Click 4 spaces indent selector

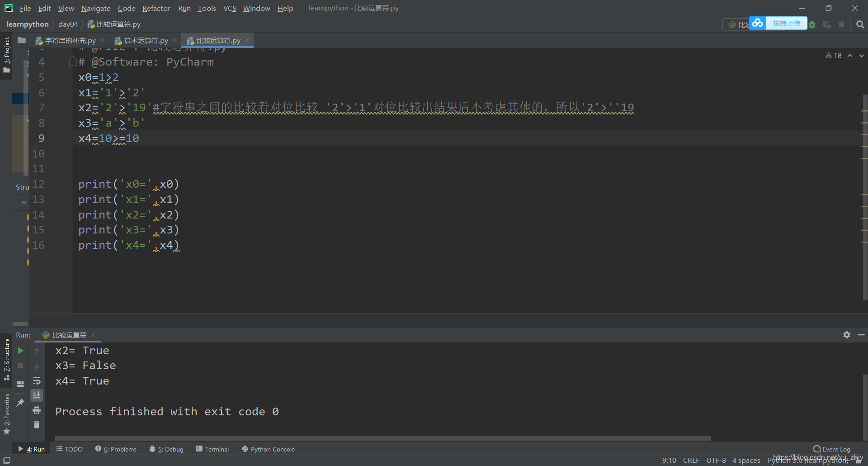click(x=746, y=460)
